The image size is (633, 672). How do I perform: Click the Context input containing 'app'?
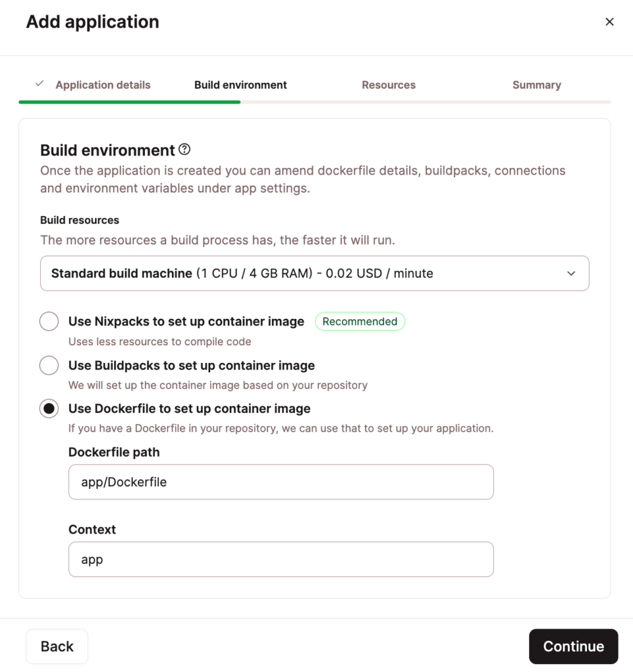[x=281, y=559]
